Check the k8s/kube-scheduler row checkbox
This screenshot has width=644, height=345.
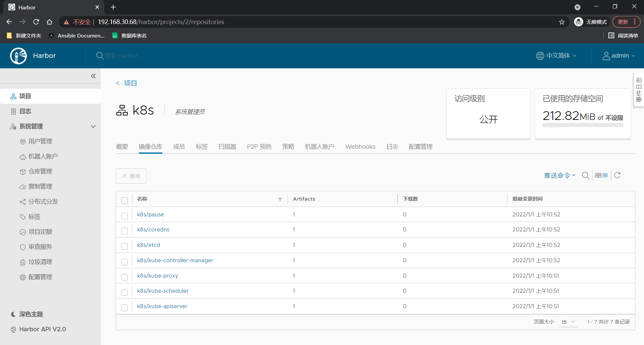pos(124,292)
